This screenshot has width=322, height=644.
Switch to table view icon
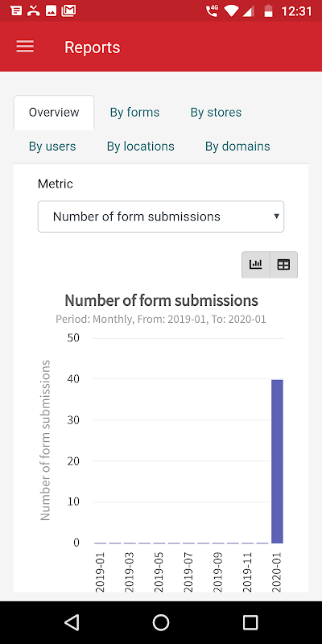tap(283, 265)
